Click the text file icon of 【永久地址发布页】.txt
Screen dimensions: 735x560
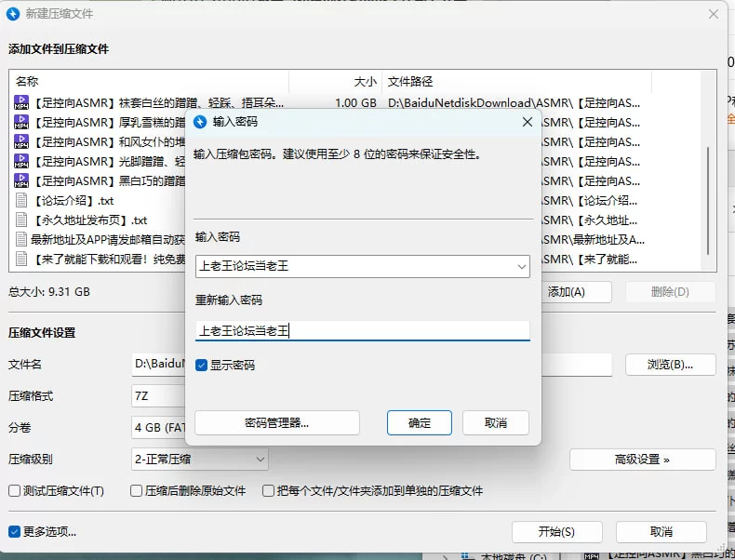[21, 220]
